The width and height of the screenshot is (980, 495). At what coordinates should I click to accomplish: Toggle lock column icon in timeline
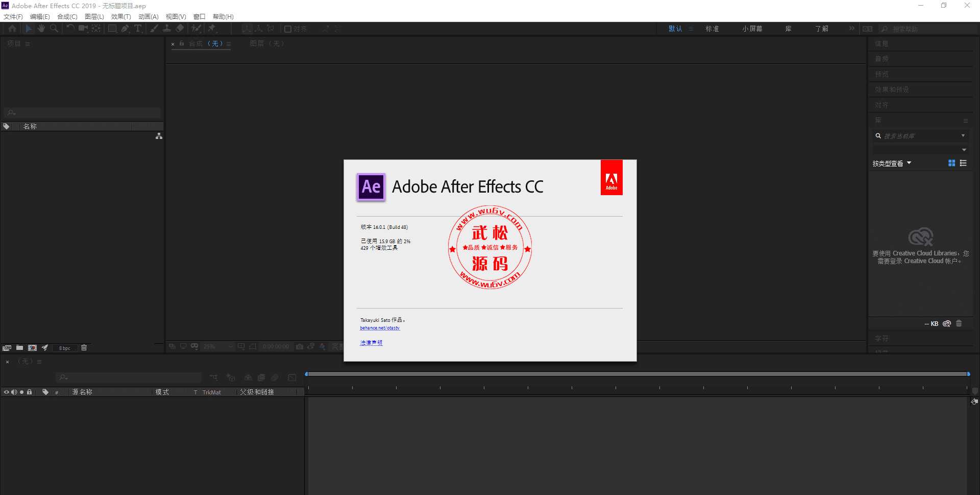point(30,392)
